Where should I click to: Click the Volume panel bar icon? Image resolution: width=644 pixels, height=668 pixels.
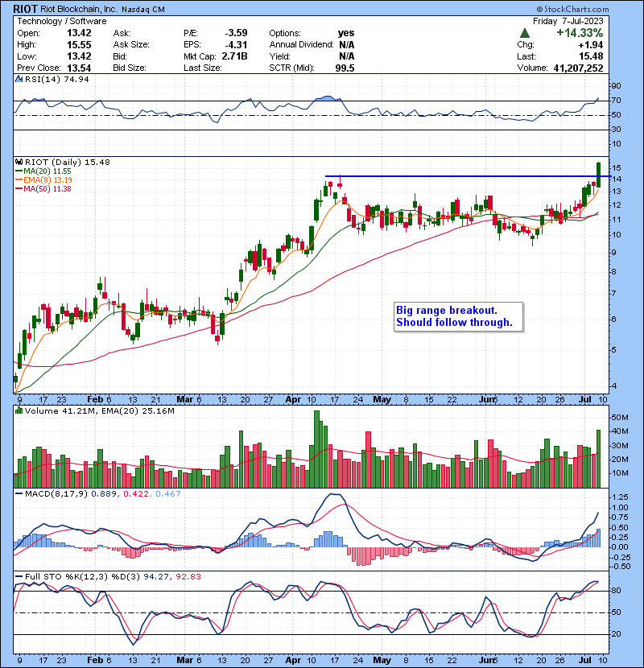(19, 410)
